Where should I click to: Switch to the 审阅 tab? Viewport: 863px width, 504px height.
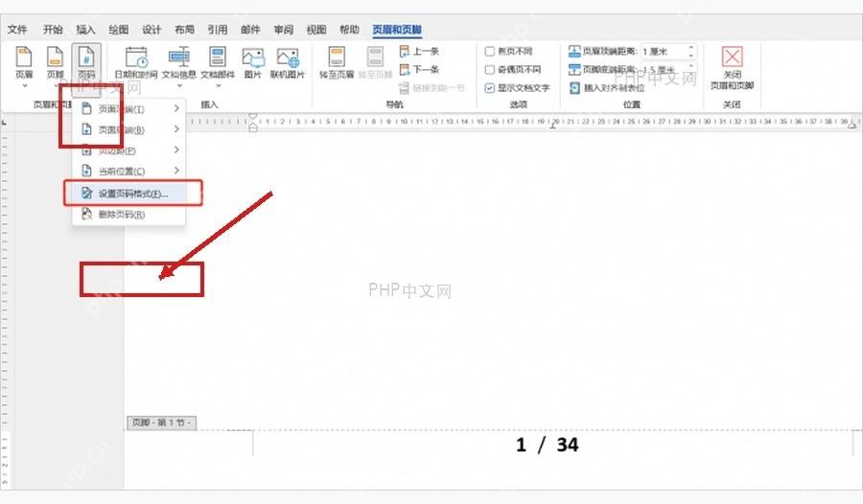pos(284,30)
